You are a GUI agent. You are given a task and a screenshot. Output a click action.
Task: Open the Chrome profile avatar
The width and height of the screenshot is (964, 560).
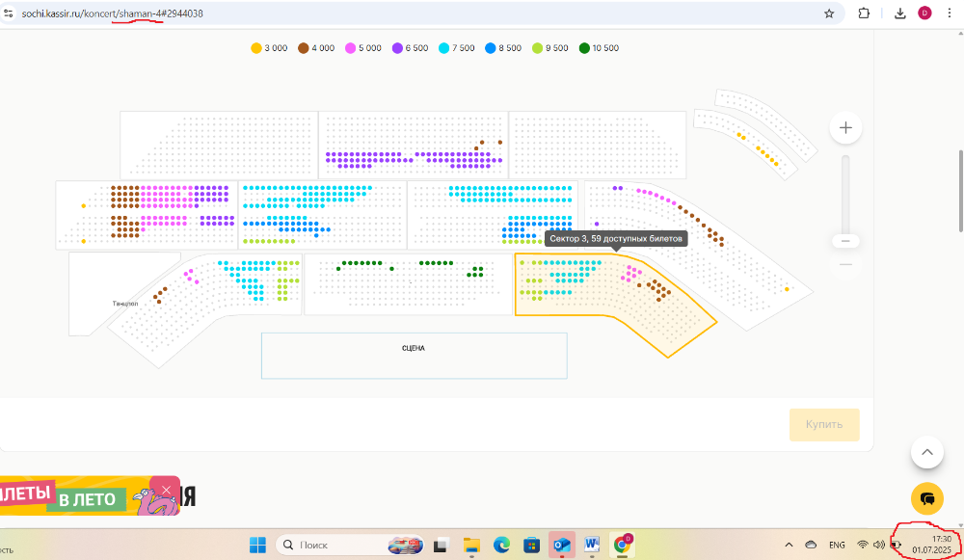coord(924,13)
